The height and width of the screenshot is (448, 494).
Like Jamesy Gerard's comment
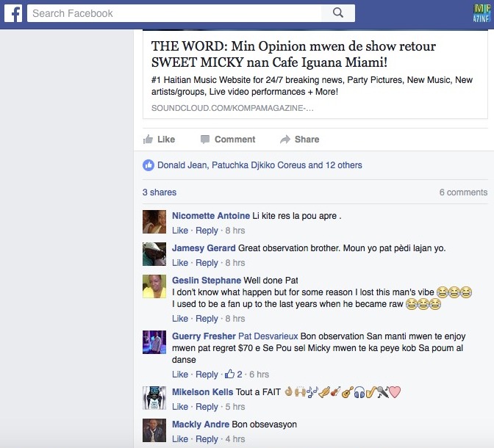[180, 263]
